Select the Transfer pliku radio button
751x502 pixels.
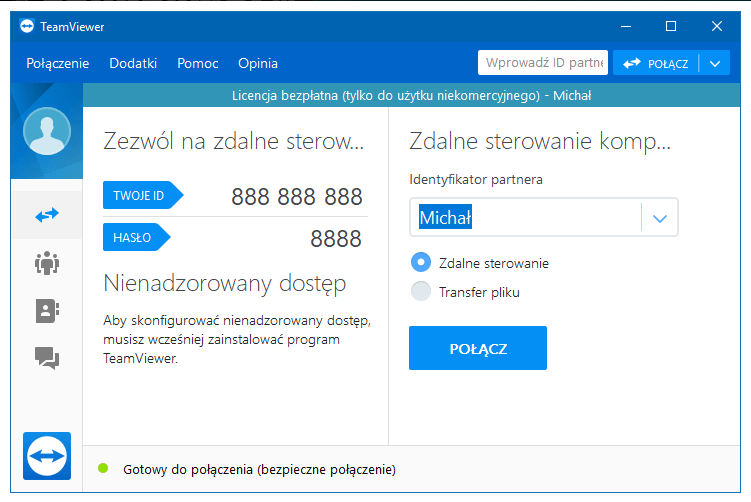[x=421, y=291]
